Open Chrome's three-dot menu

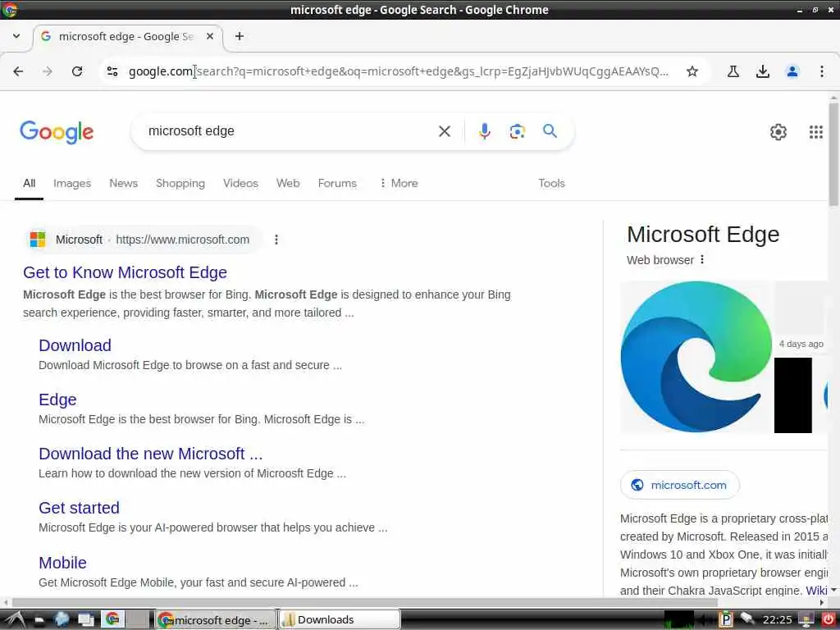click(821, 71)
